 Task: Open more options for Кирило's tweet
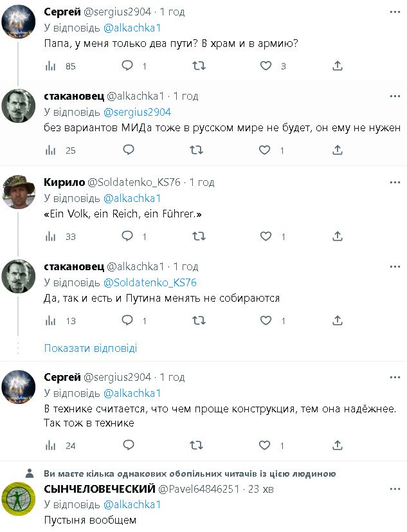point(395,182)
